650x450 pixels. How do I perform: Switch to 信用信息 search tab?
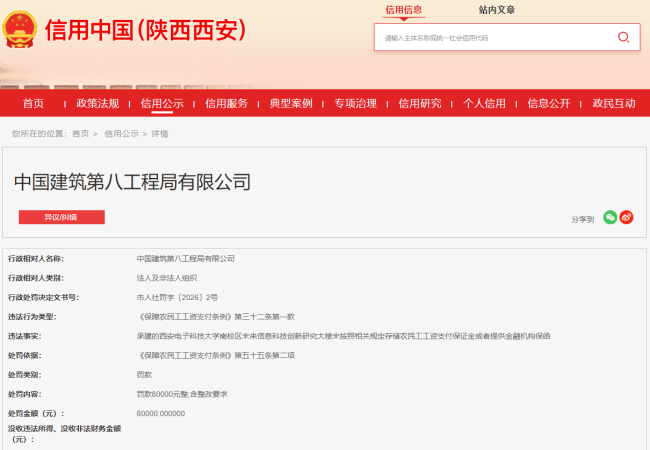[403, 10]
